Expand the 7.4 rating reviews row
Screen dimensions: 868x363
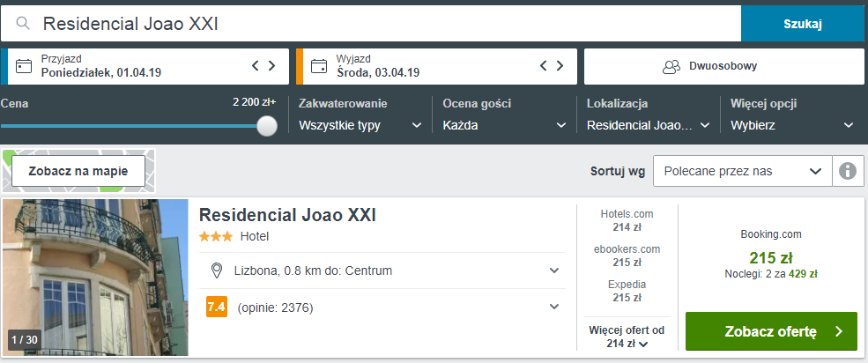click(x=382, y=307)
